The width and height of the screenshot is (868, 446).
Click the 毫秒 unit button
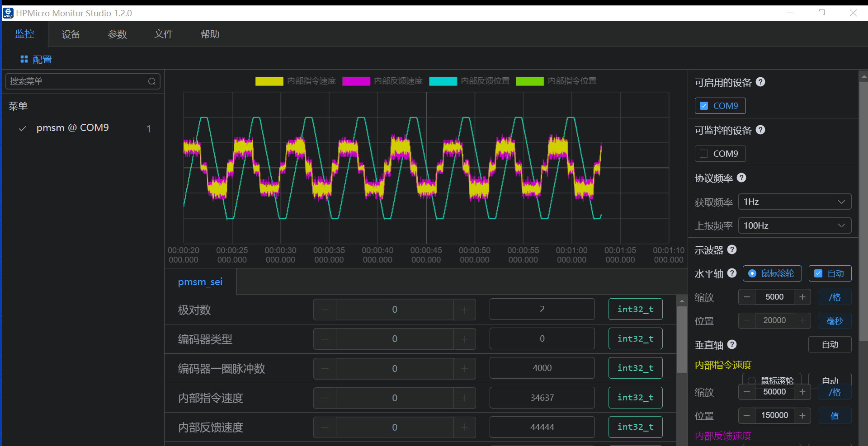(835, 321)
